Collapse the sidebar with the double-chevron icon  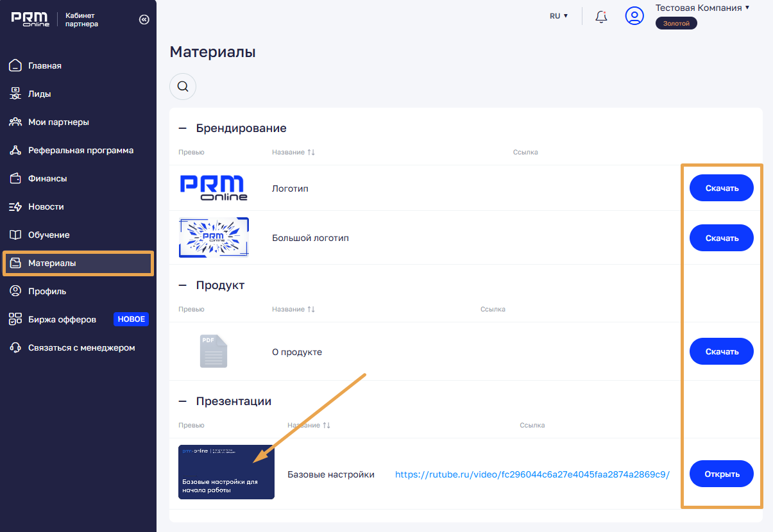[144, 20]
